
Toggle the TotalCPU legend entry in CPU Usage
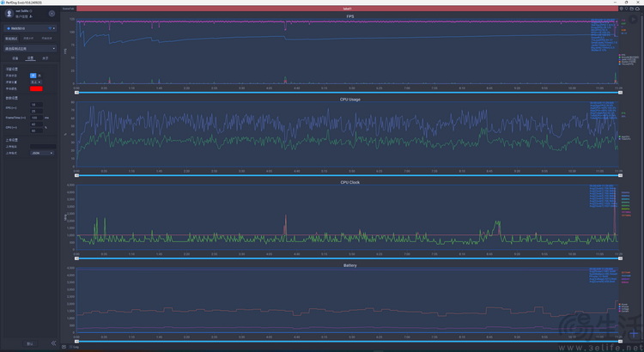tap(624, 139)
